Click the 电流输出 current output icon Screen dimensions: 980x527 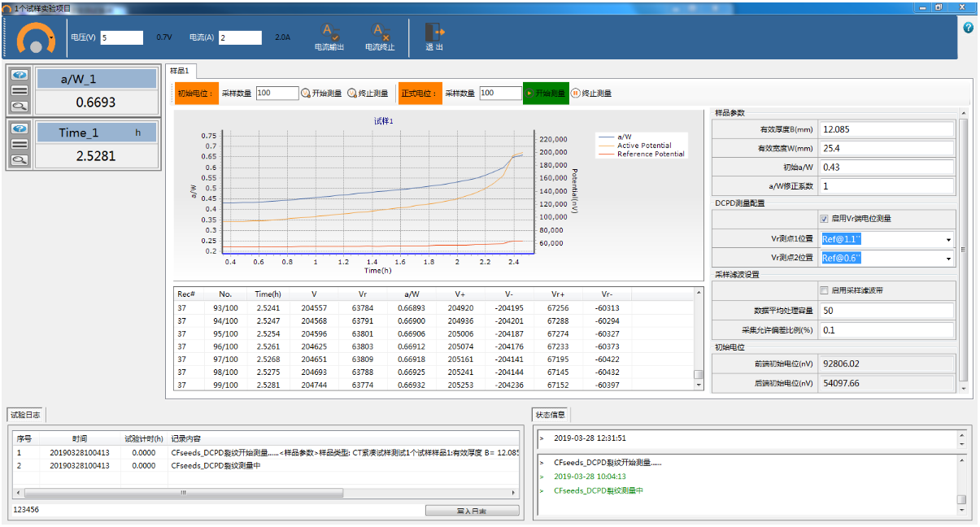click(x=329, y=33)
